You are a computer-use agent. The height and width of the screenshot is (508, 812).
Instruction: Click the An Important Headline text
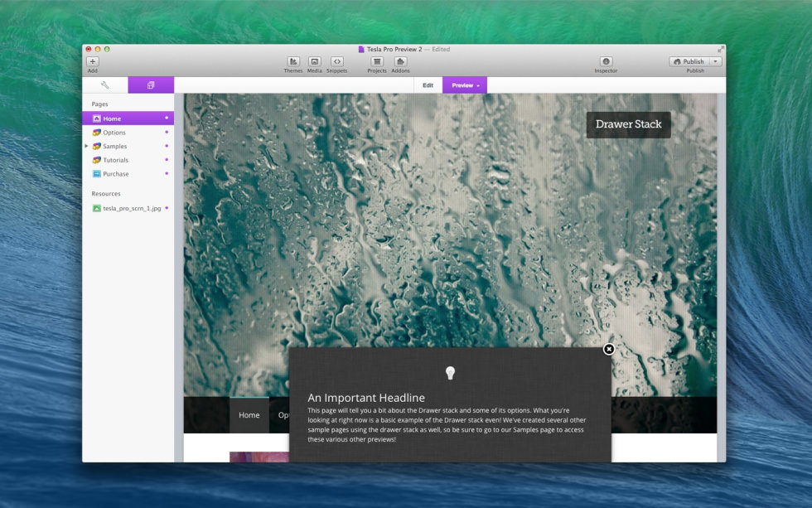click(x=366, y=398)
